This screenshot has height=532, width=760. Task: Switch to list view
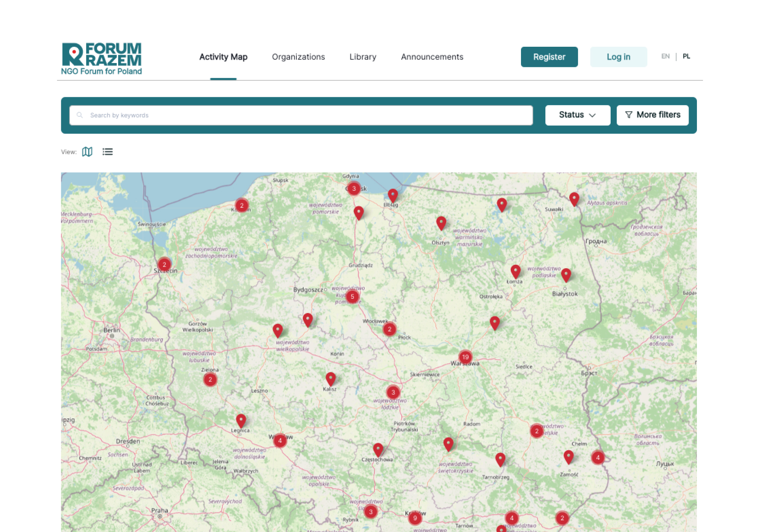108,152
